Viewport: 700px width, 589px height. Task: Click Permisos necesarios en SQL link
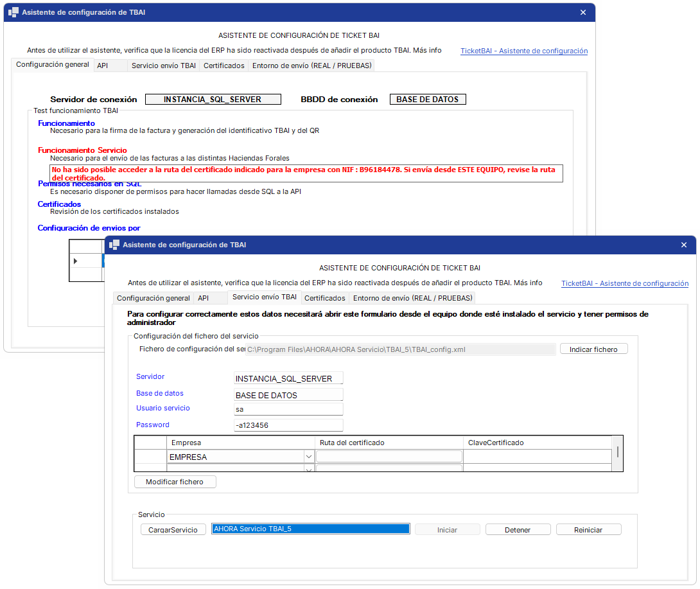(89, 184)
